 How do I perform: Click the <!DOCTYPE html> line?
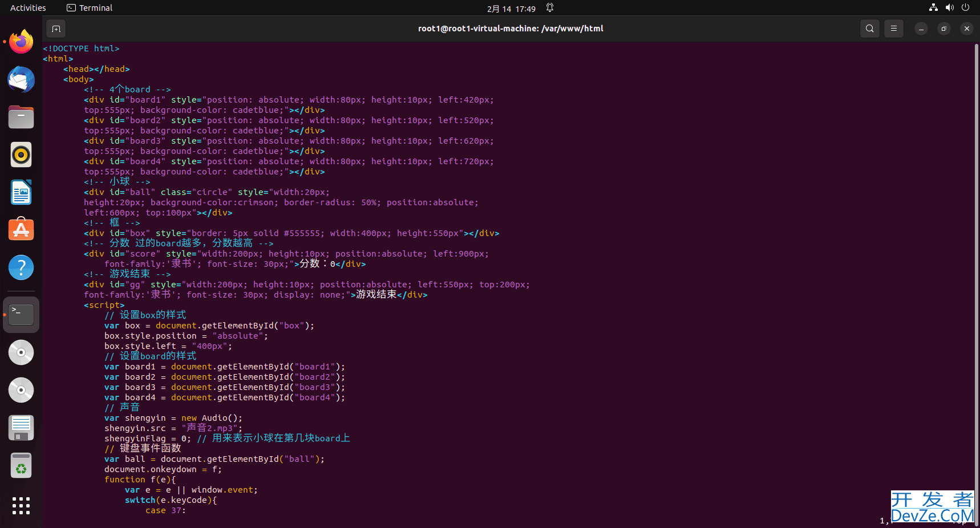(81, 48)
